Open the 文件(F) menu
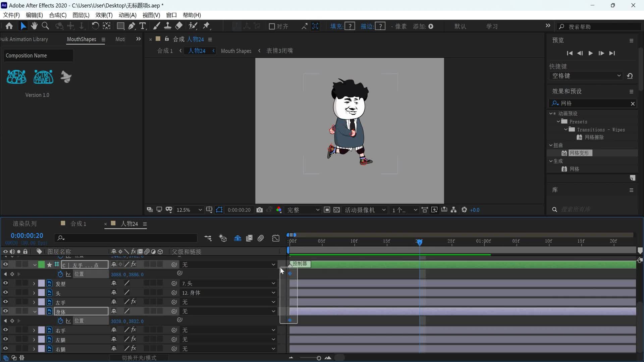Image resolution: width=644 pixels, height=362 pixels. (11, 15)
